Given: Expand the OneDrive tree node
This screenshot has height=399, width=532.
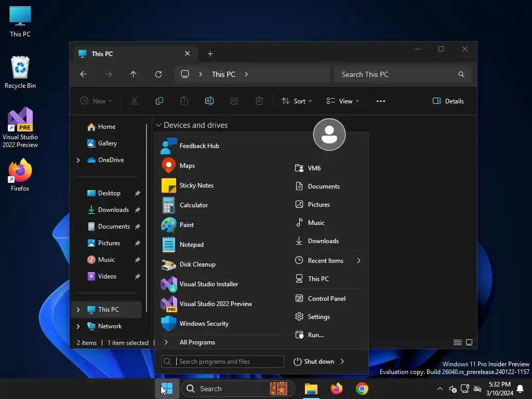Looking at the screenshot, I should click(x=78, y=160).
